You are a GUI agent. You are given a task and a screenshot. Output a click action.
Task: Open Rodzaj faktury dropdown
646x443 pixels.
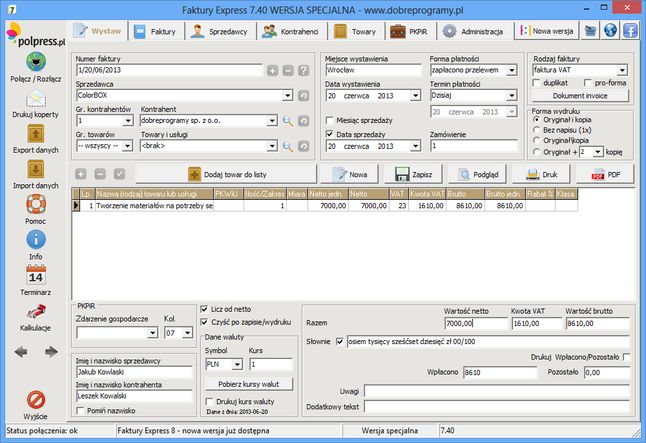[622, 70]
